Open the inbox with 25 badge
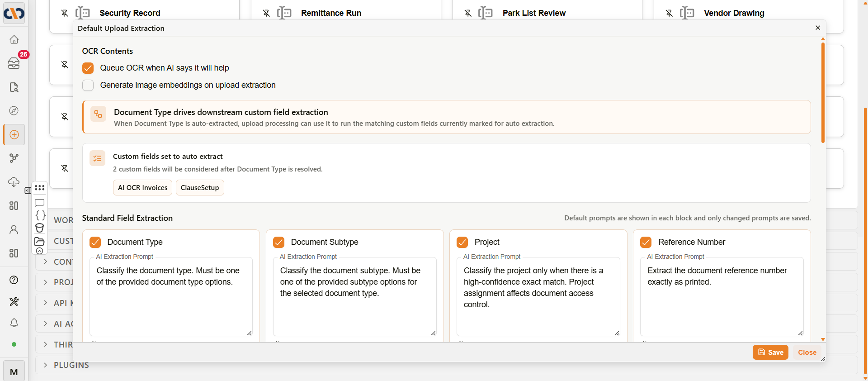Screen dimensions: 868x381 pos(14,63)
